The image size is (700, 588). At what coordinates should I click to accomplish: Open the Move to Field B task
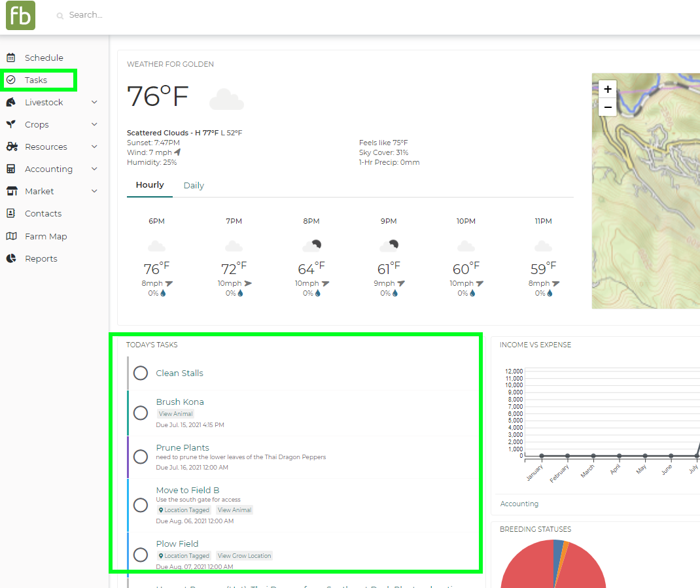click(188, 491)
